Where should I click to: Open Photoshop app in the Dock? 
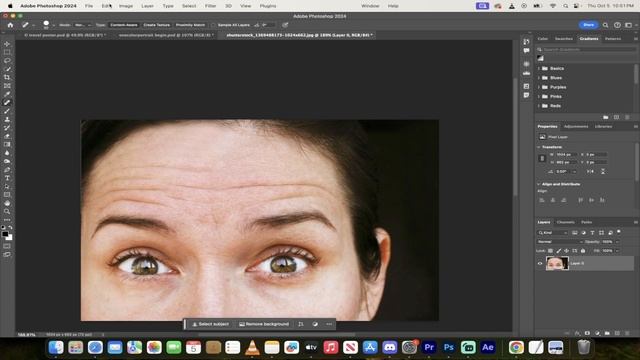(x=449, y=347)
